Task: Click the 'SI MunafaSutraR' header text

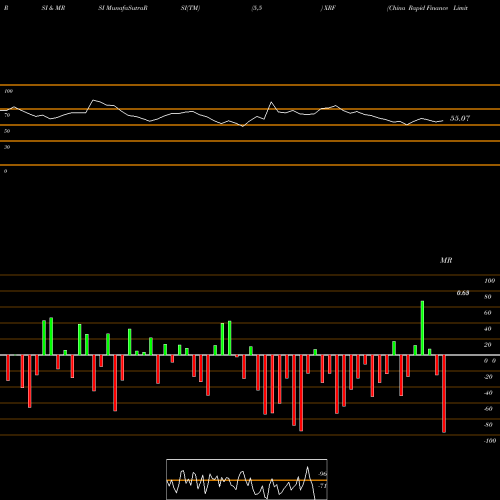Action: pyautogui.click(x=123, y=8)
